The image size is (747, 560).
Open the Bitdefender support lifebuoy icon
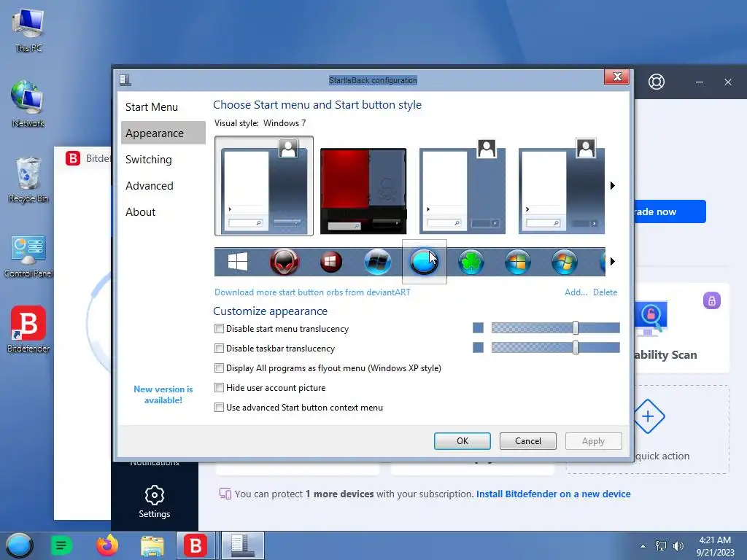coord(656,82)
